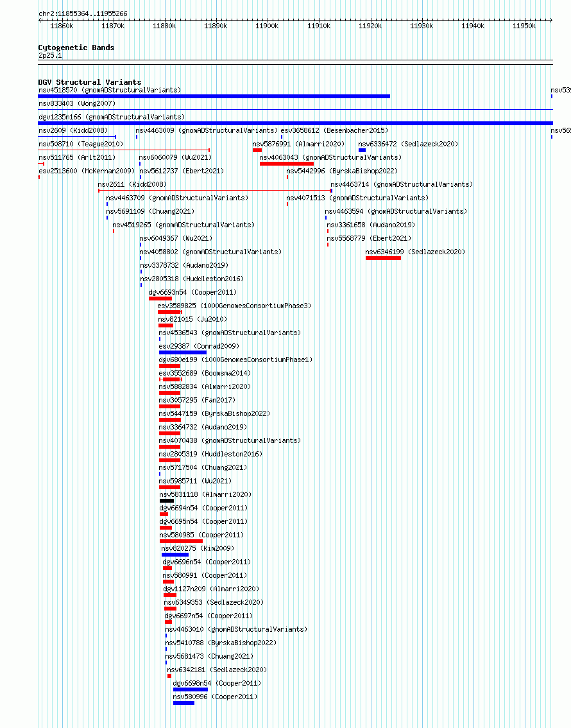The width and height of the screenshot is (571, 728).
Task: Click nsv821015 (Ju2010) label
Action: (x=192, y=319)
